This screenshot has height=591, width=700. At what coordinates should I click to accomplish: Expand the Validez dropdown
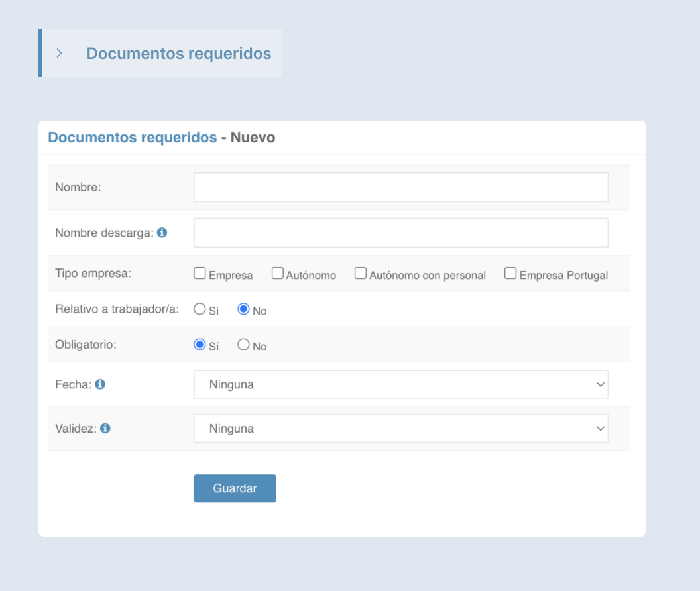[400, 429]
